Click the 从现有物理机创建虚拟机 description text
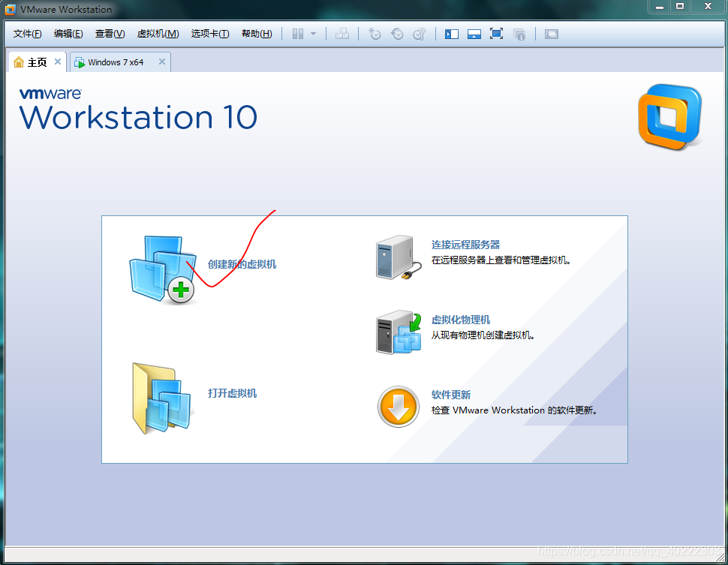The width and height of the screenshot is (728, 565). pos(483,335)
